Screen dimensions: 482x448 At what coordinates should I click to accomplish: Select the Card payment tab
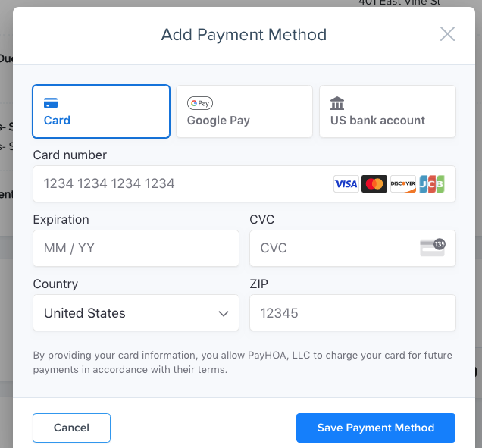pos(101,111)
